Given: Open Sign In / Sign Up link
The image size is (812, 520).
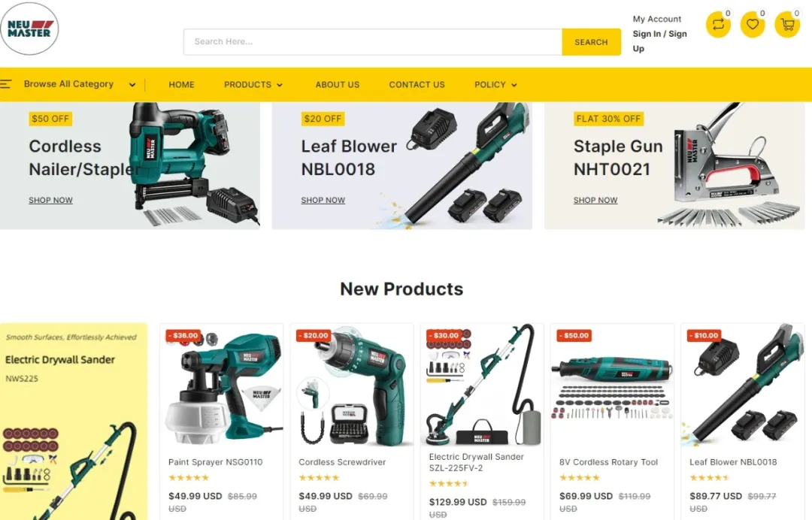Looking at the screenshot, I should click(660, 41).
